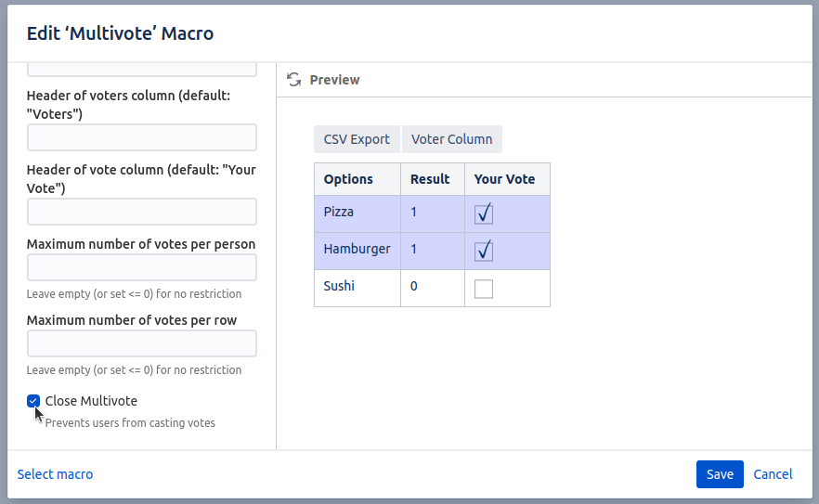
Task: Save the Multivote macro settings
Action: point(720,474)
